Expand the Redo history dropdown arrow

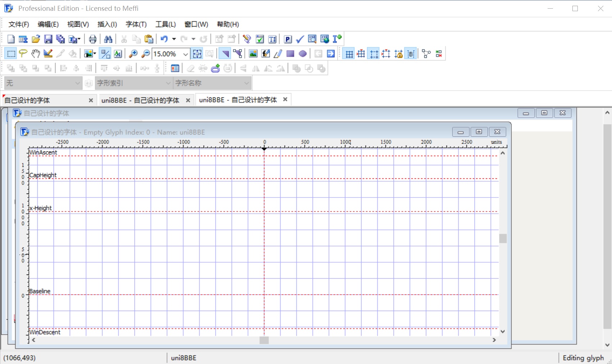pos(193,39)
